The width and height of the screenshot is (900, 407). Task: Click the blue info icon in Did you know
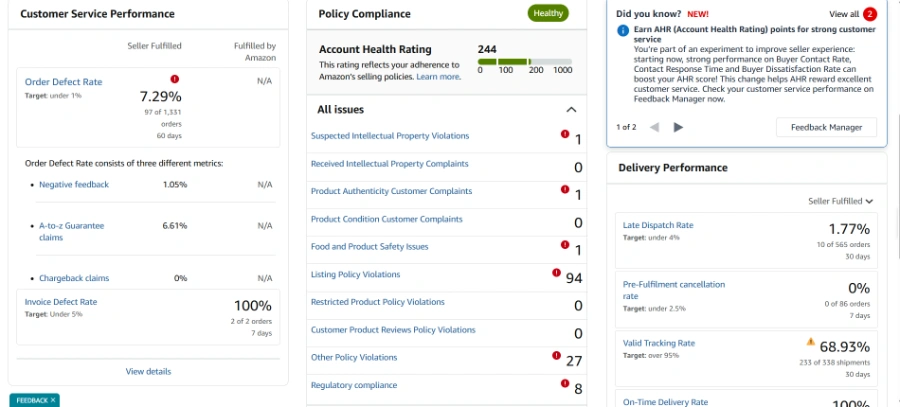[x=623, y=30]
